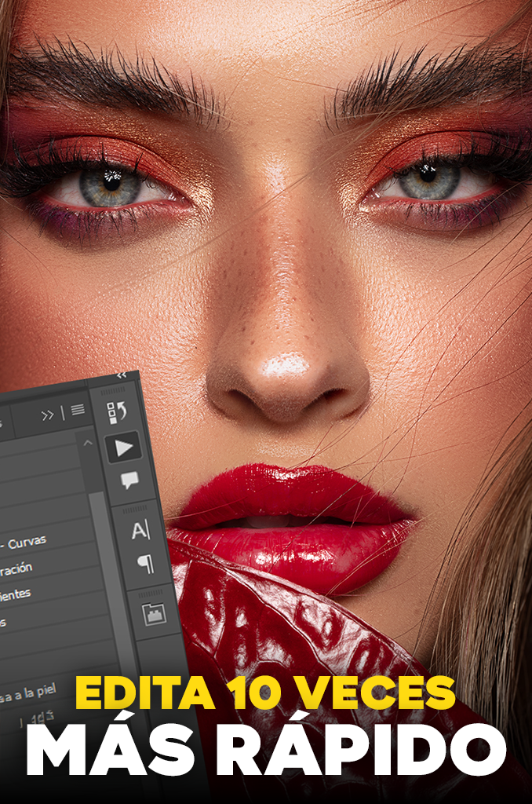Collapse the icon dock with double arrows
The image size is (532, 804).
(x=121, y=376)
